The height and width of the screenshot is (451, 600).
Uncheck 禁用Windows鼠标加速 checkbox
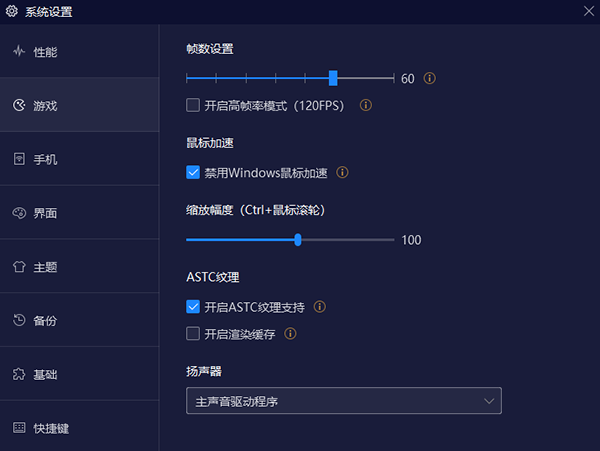point(193,172)
